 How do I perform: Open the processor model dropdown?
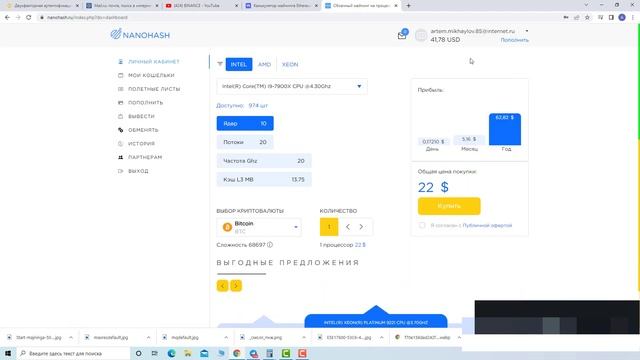click(x=291, y=87)
